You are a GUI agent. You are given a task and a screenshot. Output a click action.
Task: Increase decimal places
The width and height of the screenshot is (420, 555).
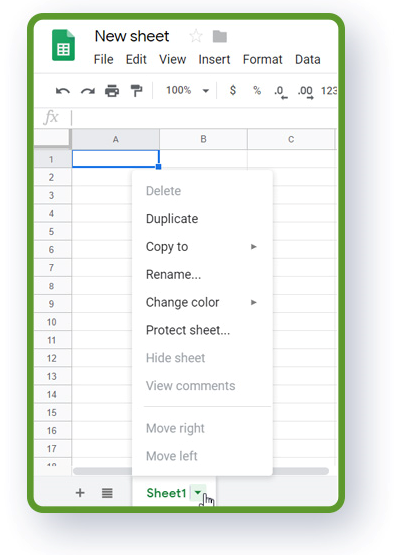pos(306,92)
